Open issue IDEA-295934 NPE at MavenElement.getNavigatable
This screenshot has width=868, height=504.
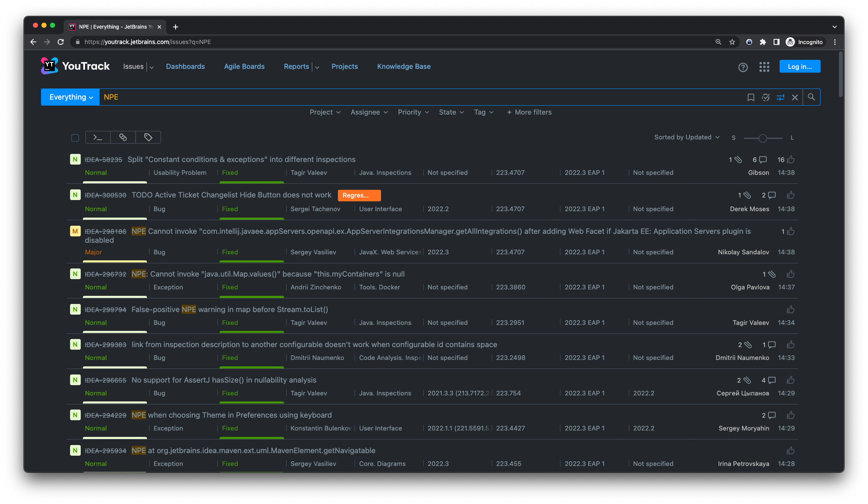253,451
